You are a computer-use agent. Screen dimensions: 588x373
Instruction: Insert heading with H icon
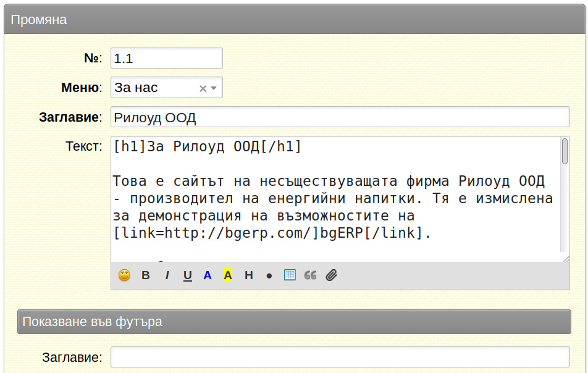click(x=249, y=275)
